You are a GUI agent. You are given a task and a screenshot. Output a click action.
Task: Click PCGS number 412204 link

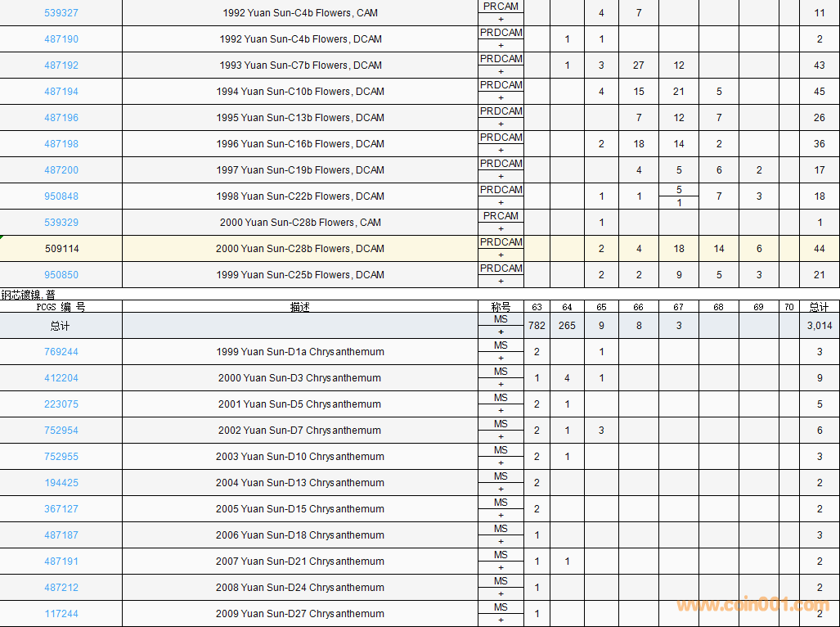(61, 378)
